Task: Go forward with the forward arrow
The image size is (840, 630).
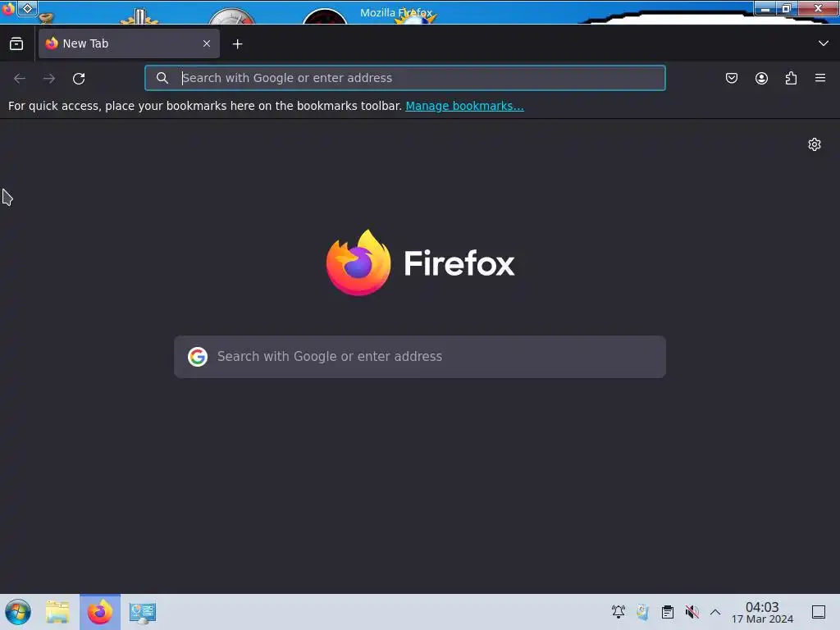Action: 49,78
